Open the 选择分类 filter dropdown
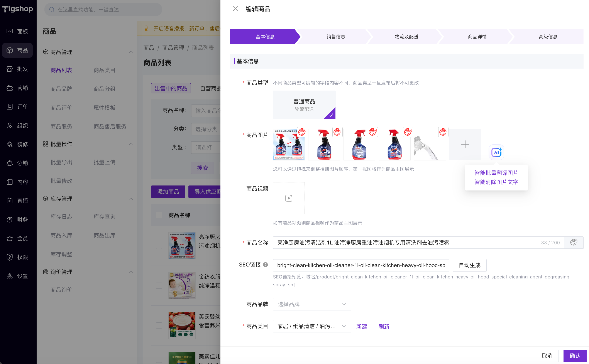 (x=206, y=129)
